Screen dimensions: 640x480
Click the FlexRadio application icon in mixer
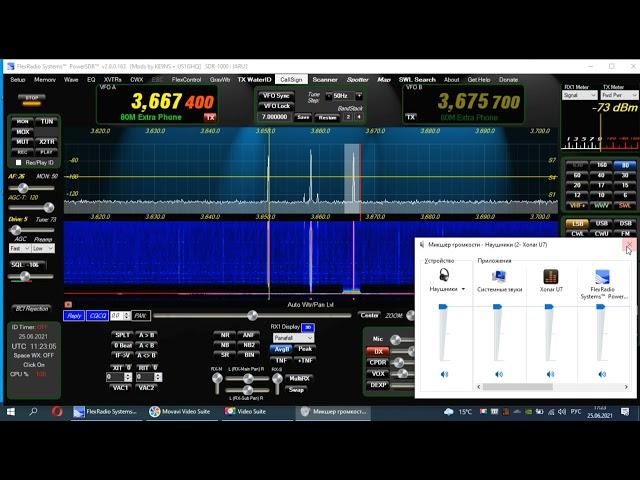click(602, 276)
